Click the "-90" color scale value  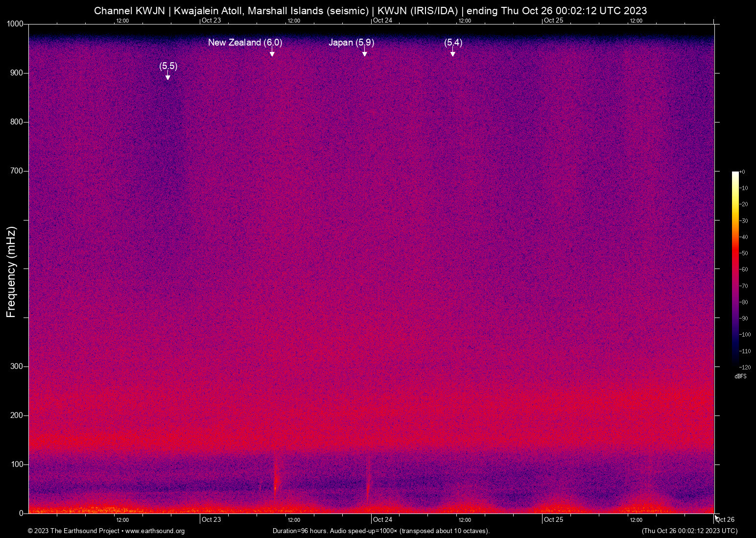point(744,318)
